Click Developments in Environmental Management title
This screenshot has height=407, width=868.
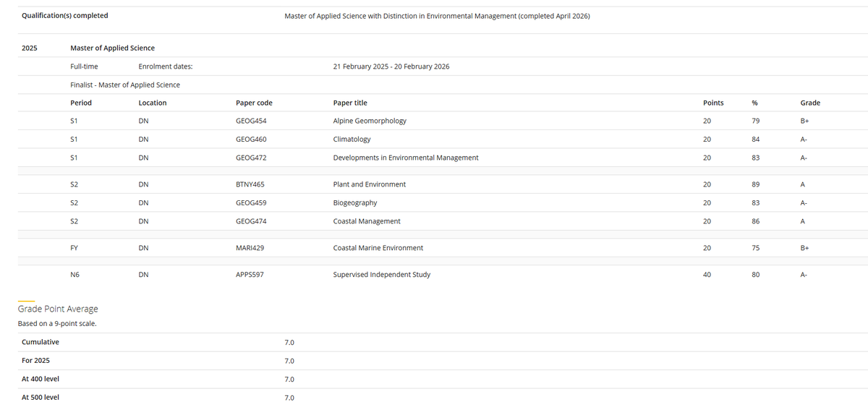(x=406, y=157)
